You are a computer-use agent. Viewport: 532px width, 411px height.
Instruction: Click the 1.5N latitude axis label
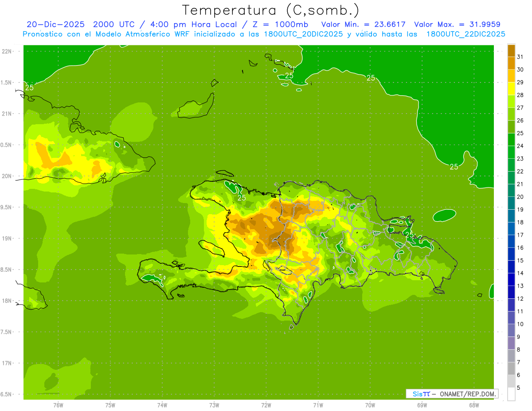(7, 82)
